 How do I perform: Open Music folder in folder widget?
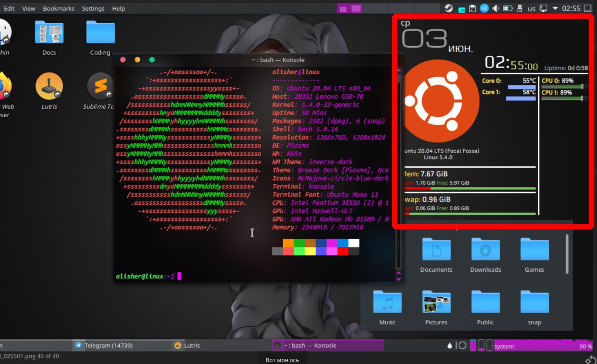pyautogui.click(x=387, y=307)
